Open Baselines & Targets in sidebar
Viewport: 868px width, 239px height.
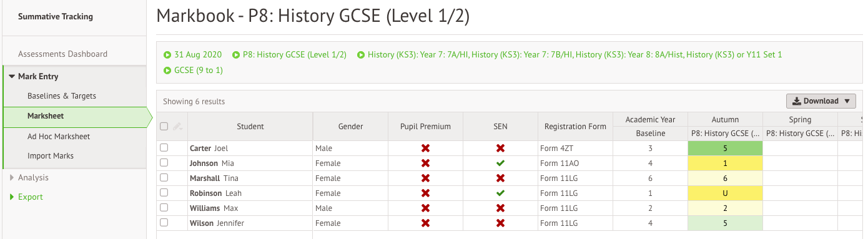coord(62,96)
